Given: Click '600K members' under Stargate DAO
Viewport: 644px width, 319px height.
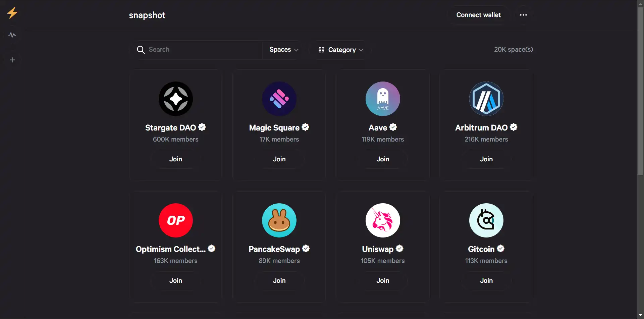Looking at the screenshot, I should [x=176, y=139].
